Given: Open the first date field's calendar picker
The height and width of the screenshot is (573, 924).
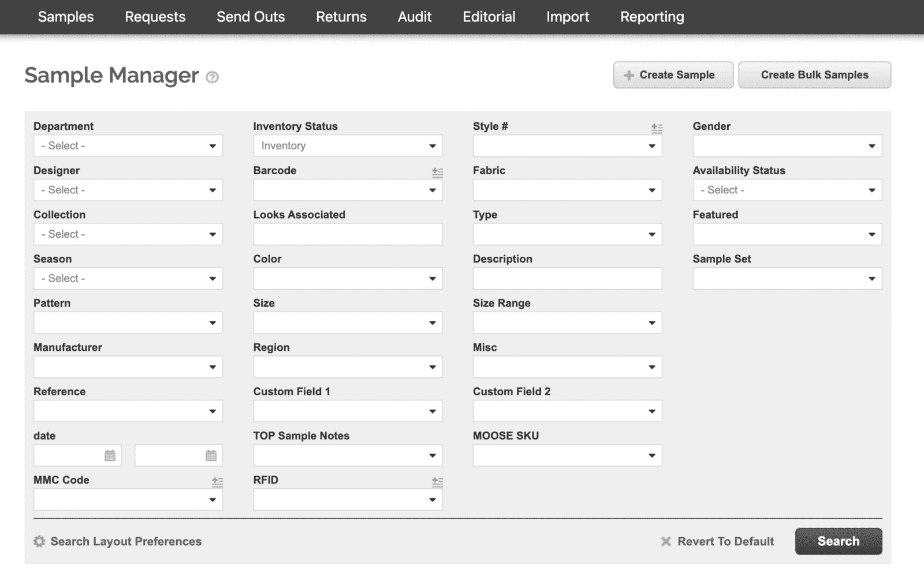Looking at the screenshot, I should pos(110,455).
